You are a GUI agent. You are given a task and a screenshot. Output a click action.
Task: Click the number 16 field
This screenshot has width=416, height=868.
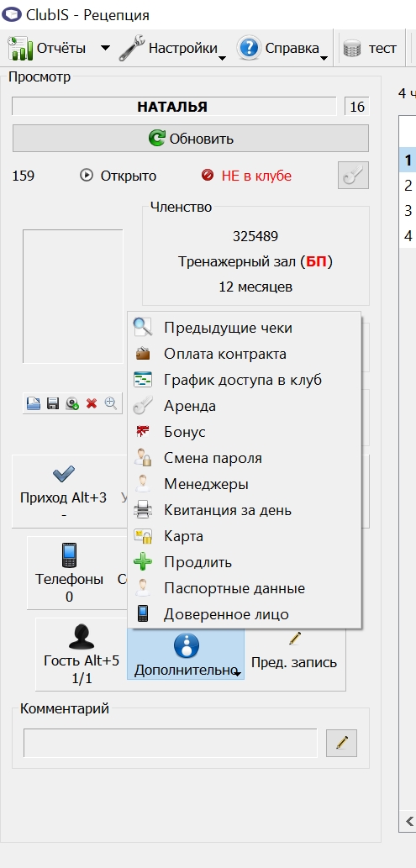357,106
